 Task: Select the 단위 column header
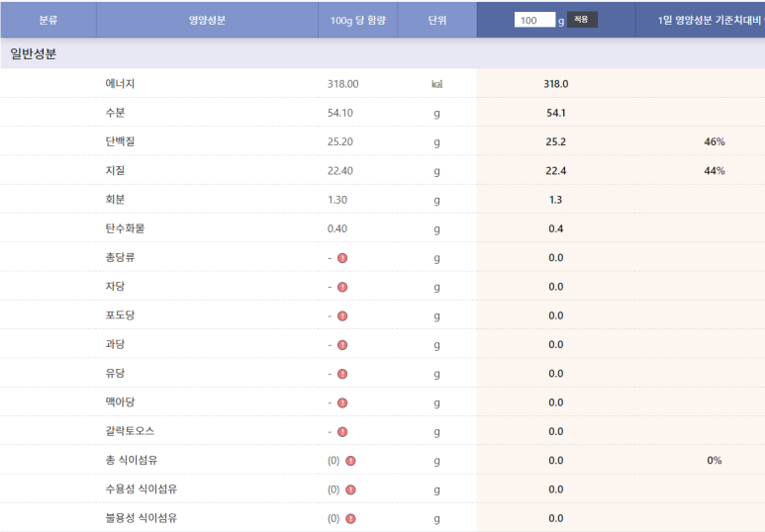pyautogui.click(x=437, y=20)
